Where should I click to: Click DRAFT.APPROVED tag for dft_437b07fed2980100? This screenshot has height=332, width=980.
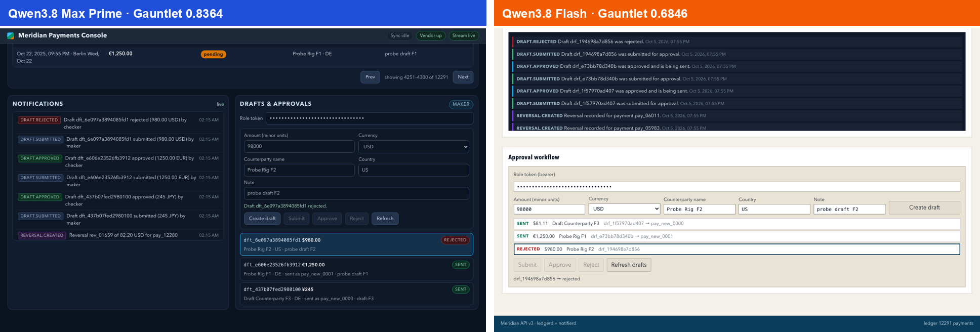click(39, 197)
